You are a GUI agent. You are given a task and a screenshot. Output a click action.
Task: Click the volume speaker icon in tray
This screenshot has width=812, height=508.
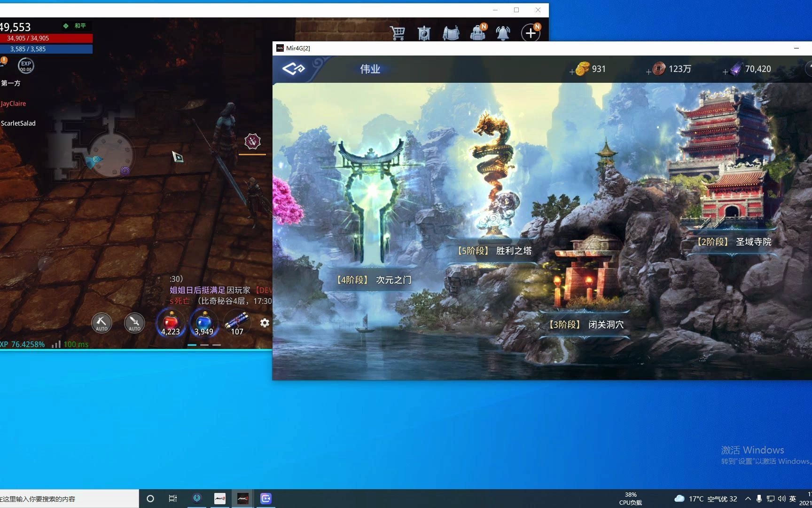[781, 499]
